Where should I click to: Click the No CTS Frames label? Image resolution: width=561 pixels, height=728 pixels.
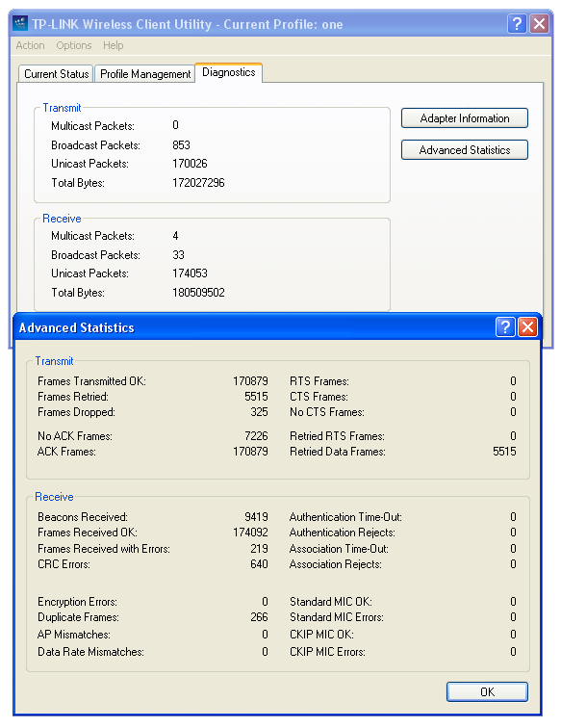pos(327,412)
